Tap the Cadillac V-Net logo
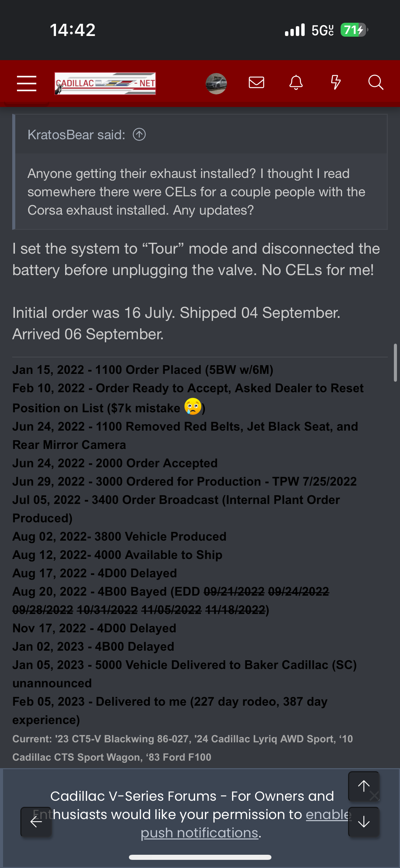 pos(105,83)
